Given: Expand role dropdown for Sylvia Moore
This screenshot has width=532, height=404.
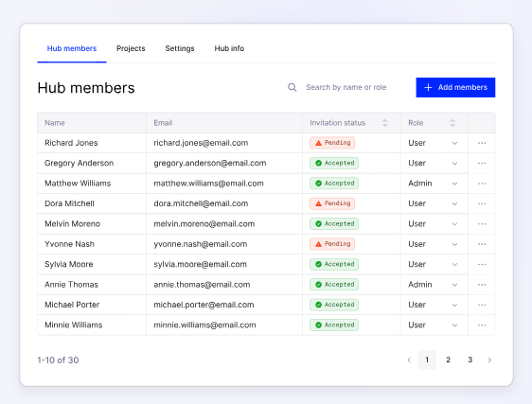Looking at the screenshot, I should (x=454, y=265).
